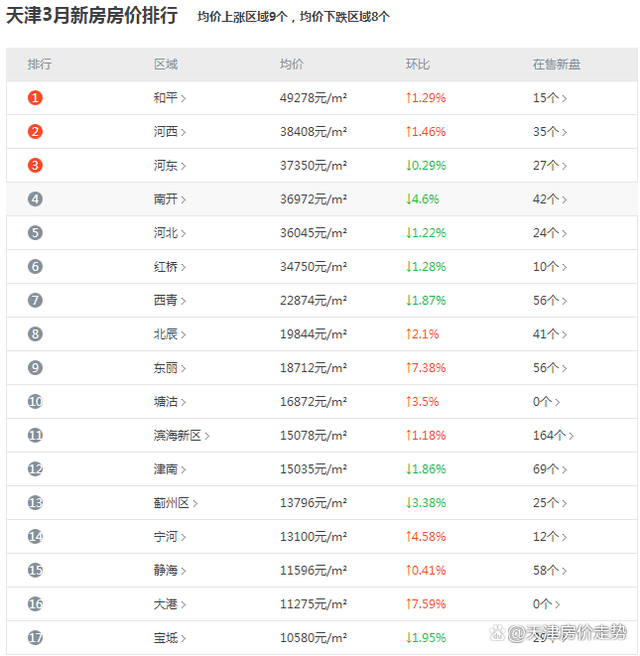Open 河西 district link

(166, 132)
